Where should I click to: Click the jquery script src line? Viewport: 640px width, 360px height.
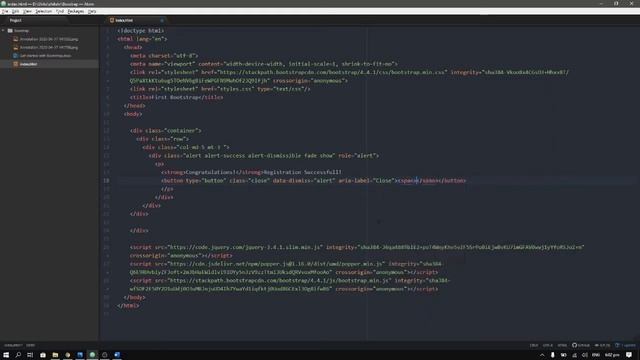pos(357,247)
